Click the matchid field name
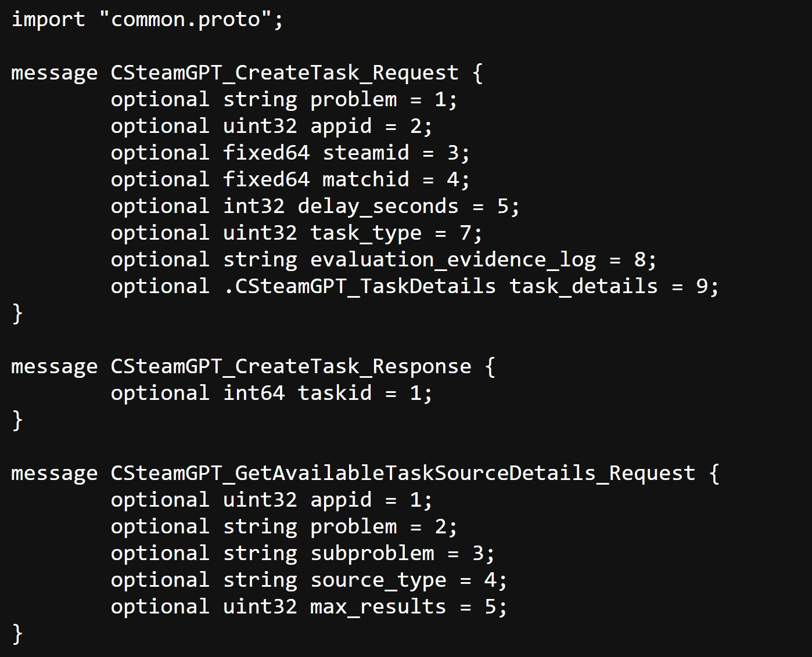 click(x=366, y=180)
